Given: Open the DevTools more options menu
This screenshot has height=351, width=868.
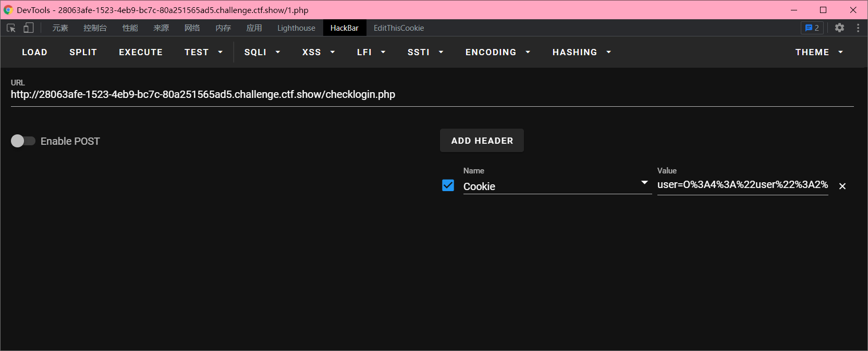Looking at the screenshot, I should click(x=858, y=28).
